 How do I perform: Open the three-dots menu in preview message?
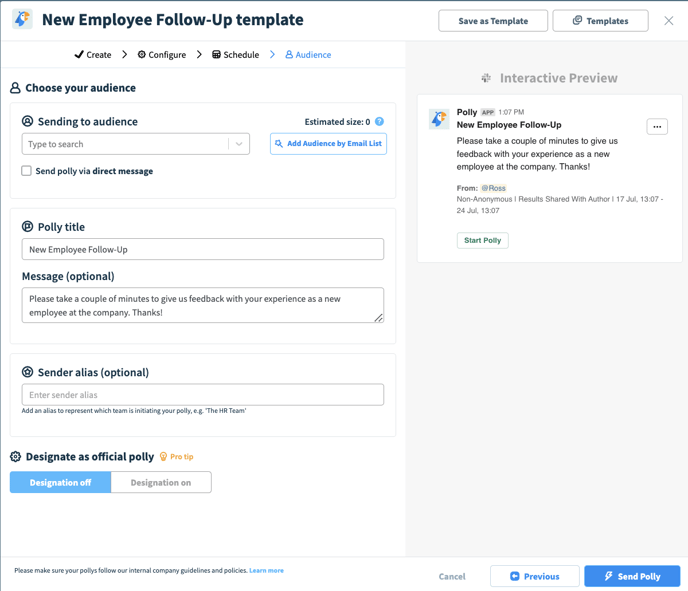[x=657, y=126]
